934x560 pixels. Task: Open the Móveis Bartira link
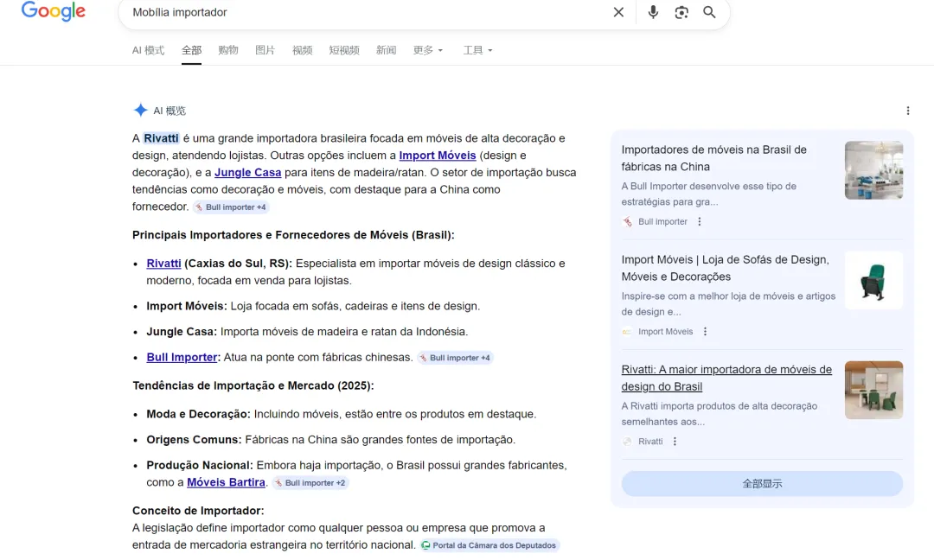tap(227, 482)
